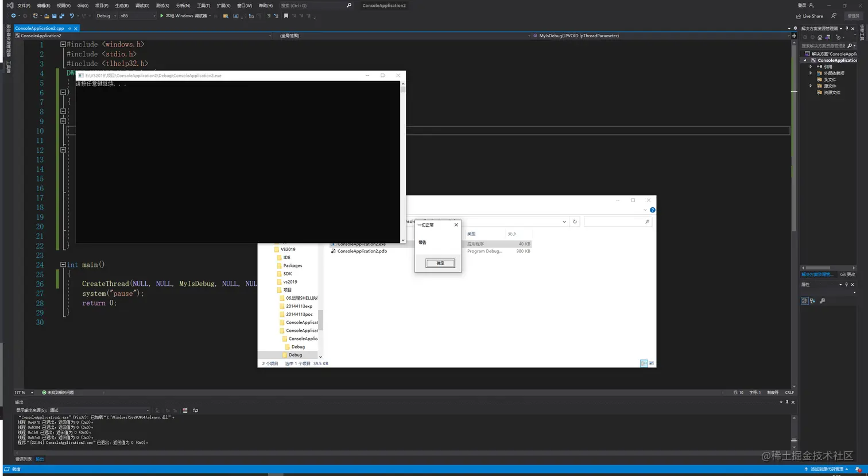This screenshot has width=868, height=476.
Task: Select ConsoleApplication2.pdb in file explorer
Action: point(362,251)
